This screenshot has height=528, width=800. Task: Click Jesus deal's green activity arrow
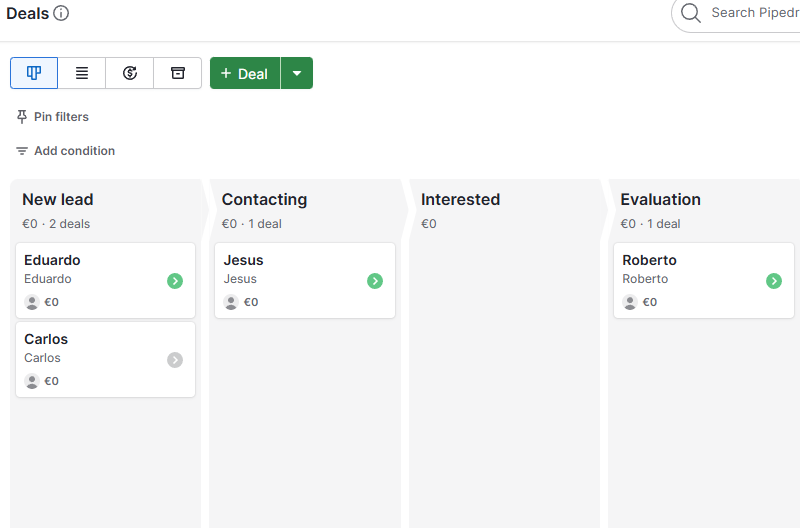pyautogui.click(x=375, y=281)
